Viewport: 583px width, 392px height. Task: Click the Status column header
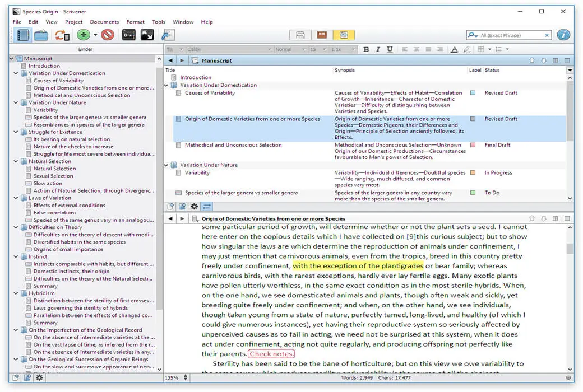[492, 70]
